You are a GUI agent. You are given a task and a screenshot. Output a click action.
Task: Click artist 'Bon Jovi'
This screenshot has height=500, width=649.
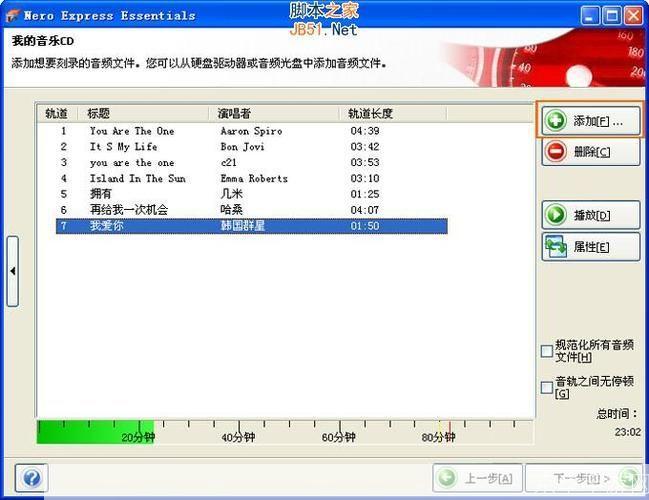[243, 147]
